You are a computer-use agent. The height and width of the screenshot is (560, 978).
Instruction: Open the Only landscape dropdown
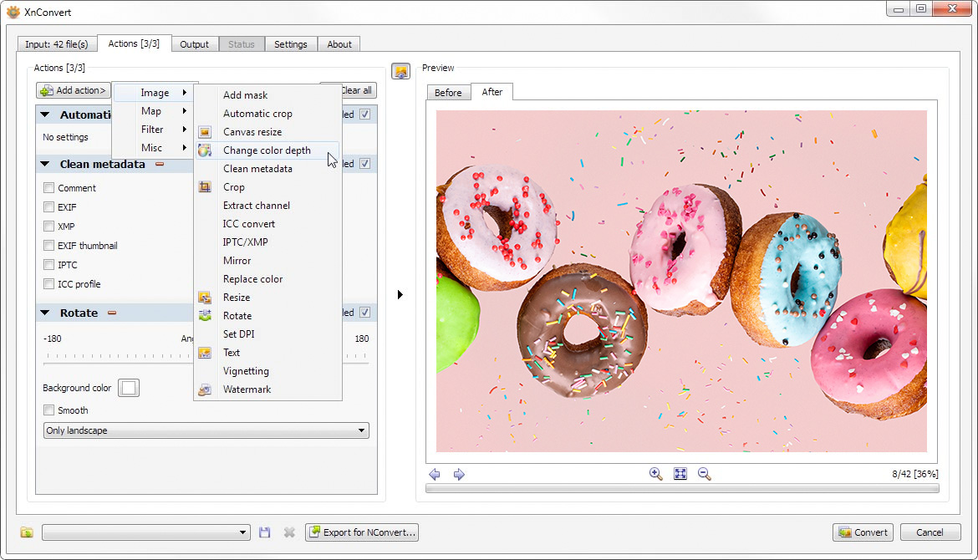(x=206, y=430)
